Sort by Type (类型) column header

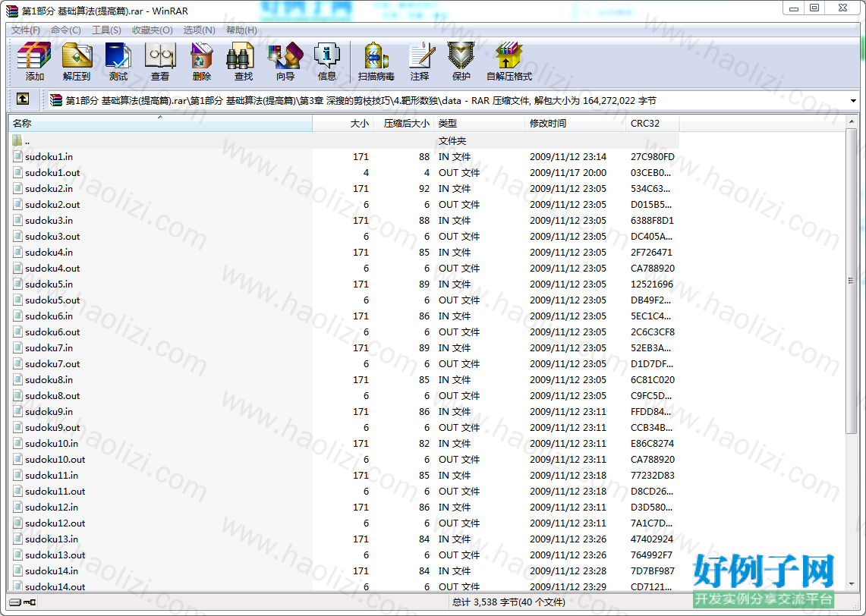click(x=480, y=123)
